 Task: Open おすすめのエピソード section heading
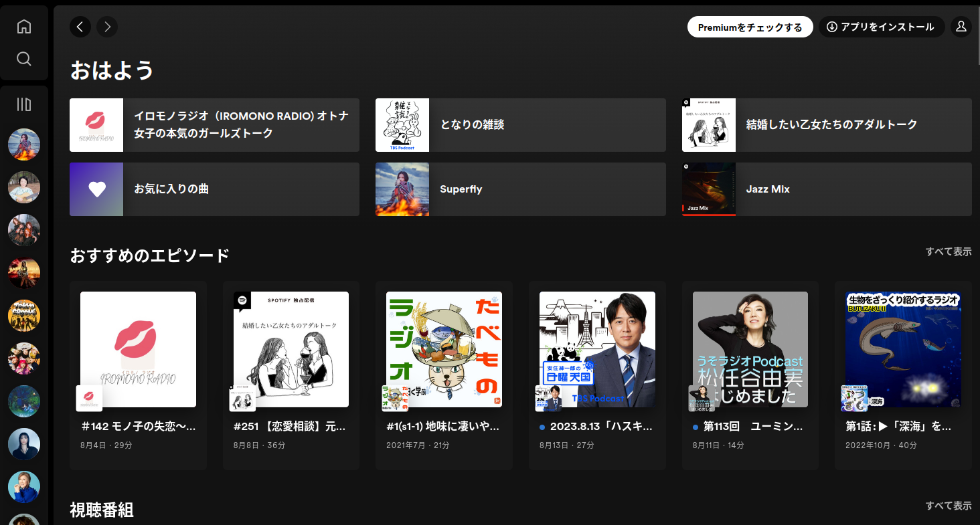[150, 255]
